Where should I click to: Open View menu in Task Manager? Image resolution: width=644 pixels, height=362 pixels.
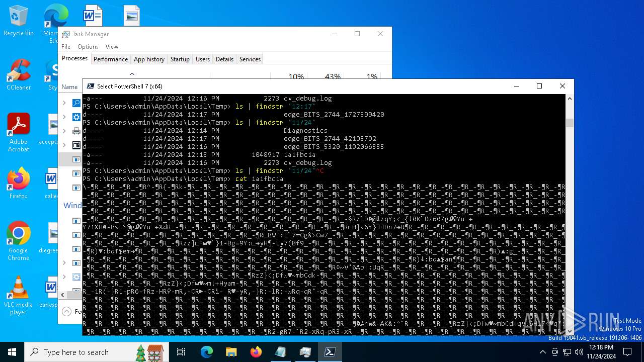click(112, 47)
